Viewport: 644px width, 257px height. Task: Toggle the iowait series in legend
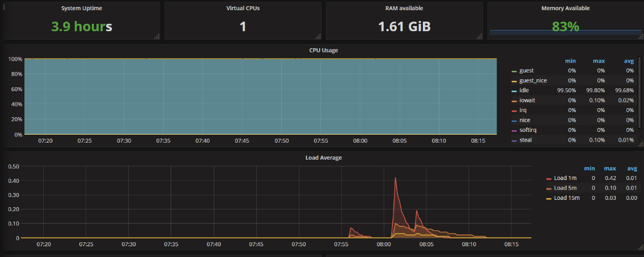(527, 100)
